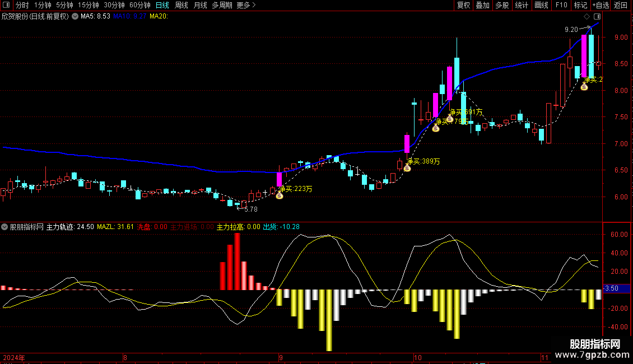Toggle right side panel icon in chart
This screenshot has width=633, height=364.
pyautogui.click(x=597, y=17)
